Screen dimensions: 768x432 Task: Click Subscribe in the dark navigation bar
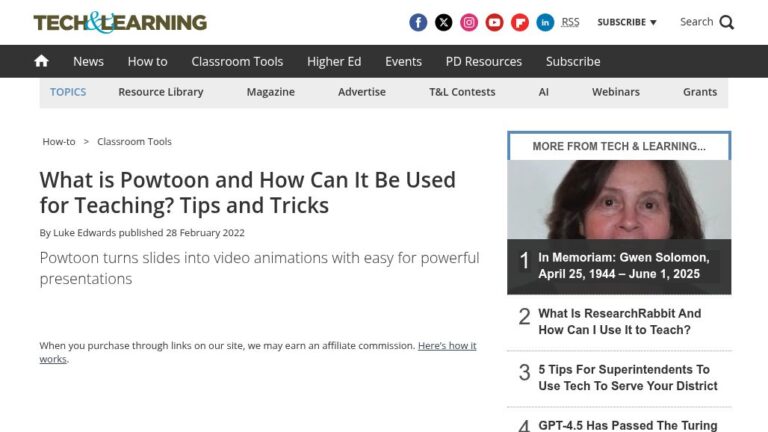pyautogui.click(x=573, y=61)
